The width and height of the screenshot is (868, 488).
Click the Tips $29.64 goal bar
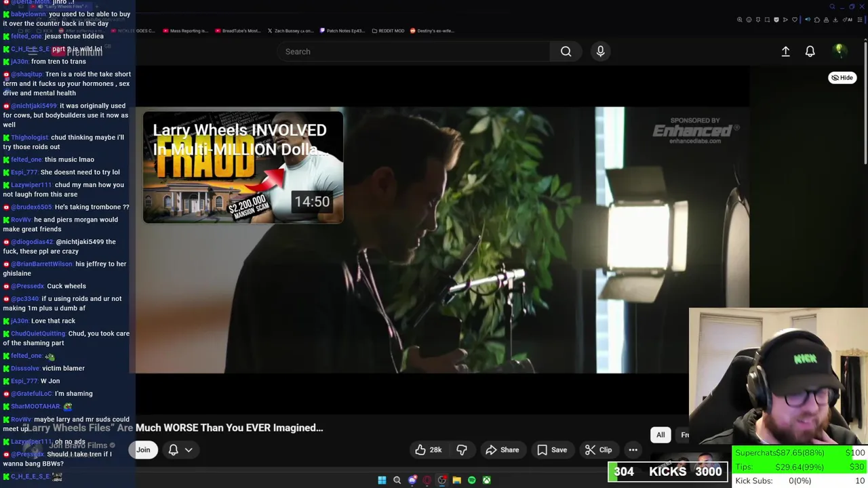[800, 467]
